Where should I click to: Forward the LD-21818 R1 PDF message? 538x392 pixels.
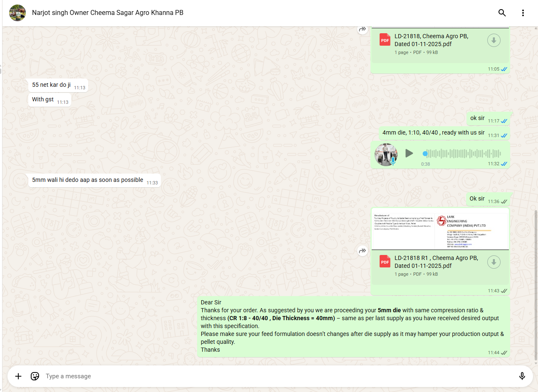coord(363,251)
